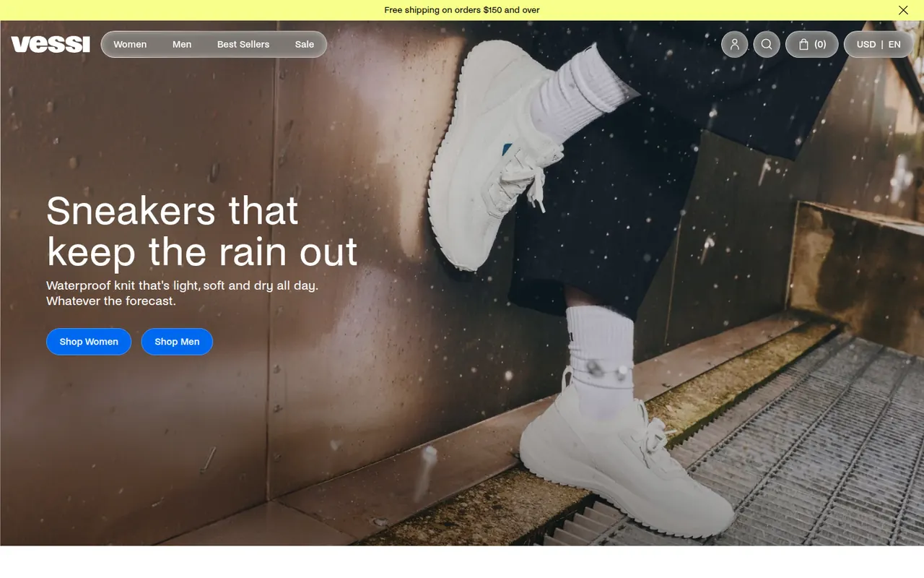The image size is (924, 578).
Task: Open the Men menu
Action: pyautogui.click(x=182, y=44)
